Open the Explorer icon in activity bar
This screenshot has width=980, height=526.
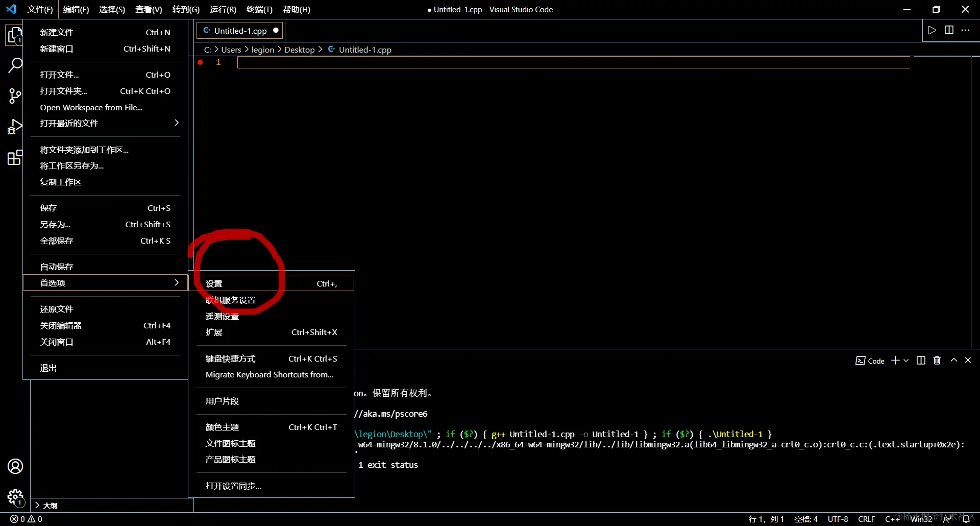click(15, 36)
